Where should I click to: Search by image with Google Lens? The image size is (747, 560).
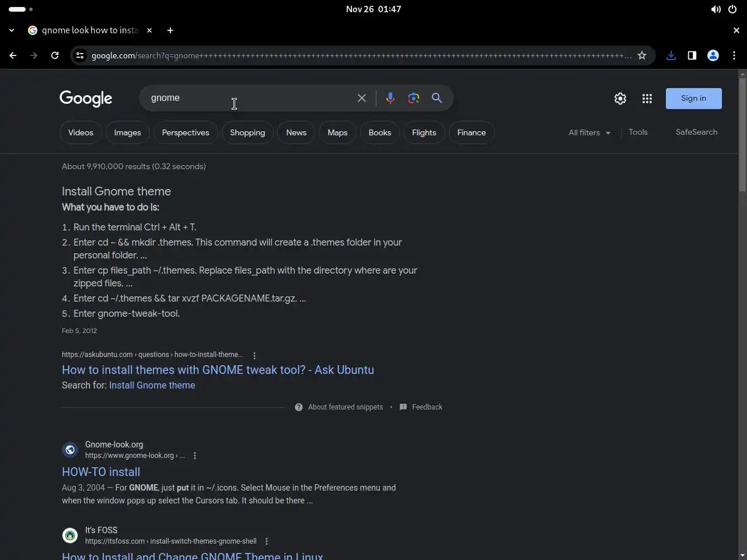(414, 98)
